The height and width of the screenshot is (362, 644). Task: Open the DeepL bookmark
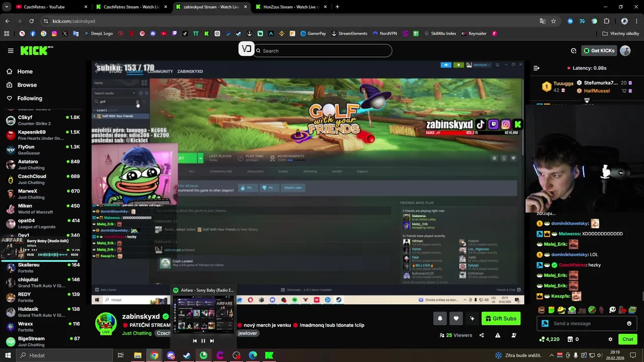point(98,34)
